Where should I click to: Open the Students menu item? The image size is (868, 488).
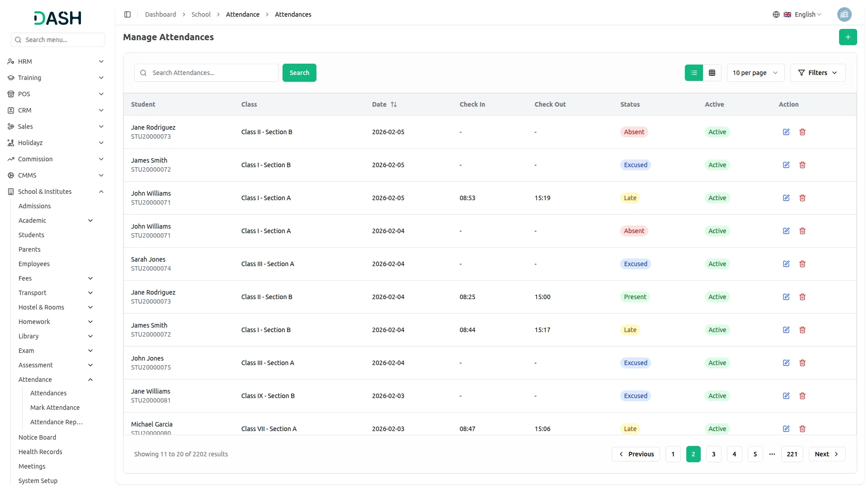pyautogui.click(x=31, y=235)
